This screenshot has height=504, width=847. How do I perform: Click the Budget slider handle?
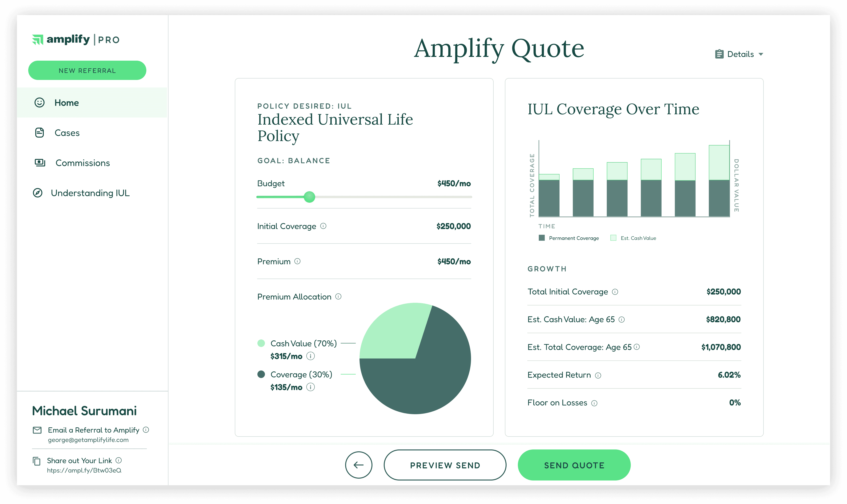click(309, 197)
